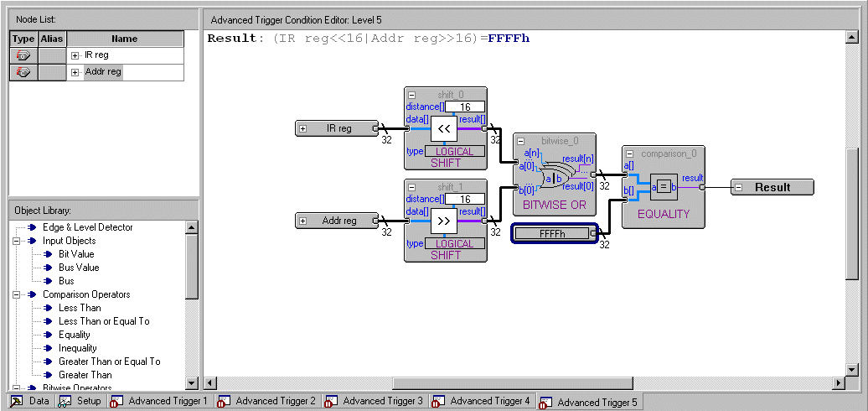Select Bus Value in Object Library
Image resolution: width=868 pixels, height=411 pixels.
[x=78, y=268]
